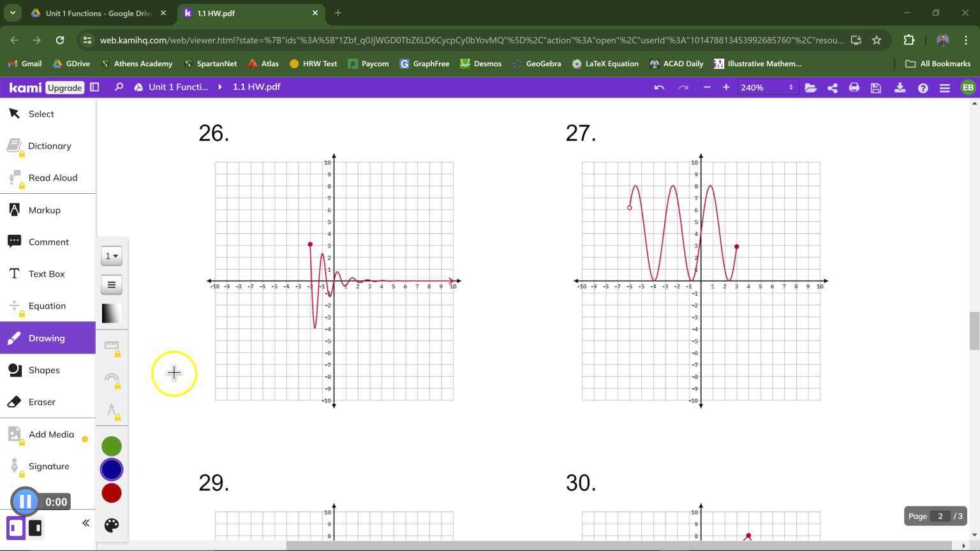Save the document with save icon
Image resolution: width=980 pixels, height=551 pixels.
pyautogui.click(x=875, y=87)
